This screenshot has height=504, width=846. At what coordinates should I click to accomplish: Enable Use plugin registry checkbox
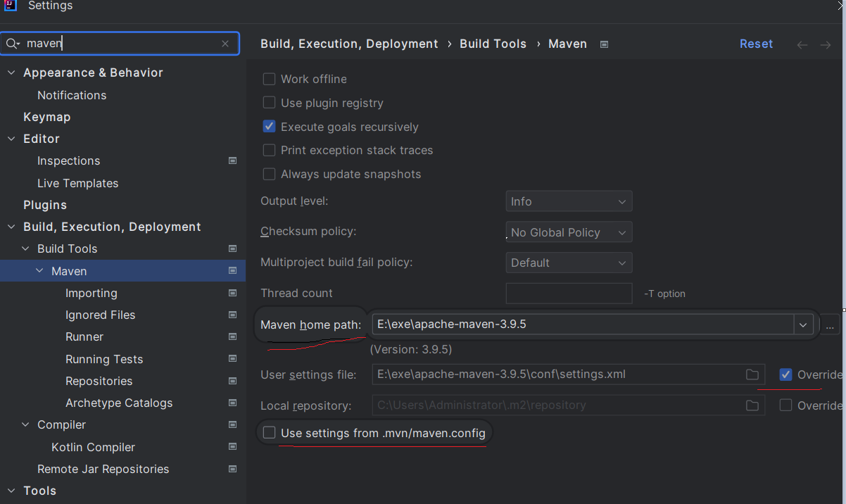(269, 103)
